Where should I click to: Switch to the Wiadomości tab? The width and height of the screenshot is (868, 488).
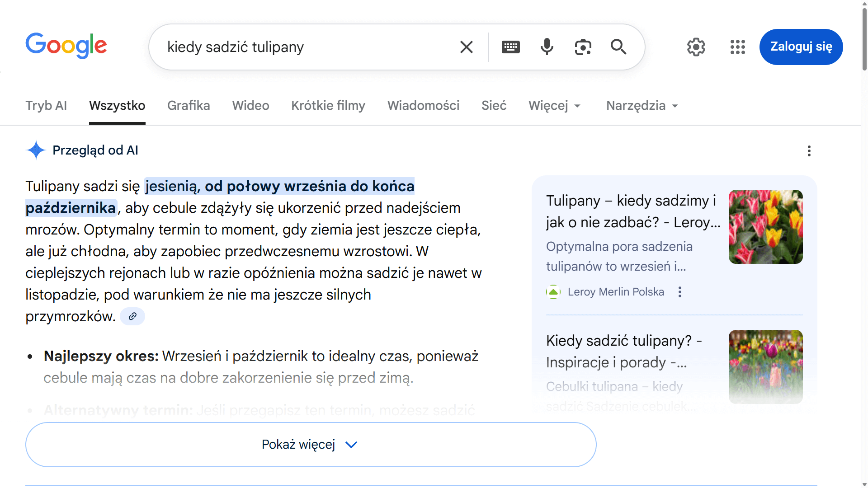[x=423, y=106]
